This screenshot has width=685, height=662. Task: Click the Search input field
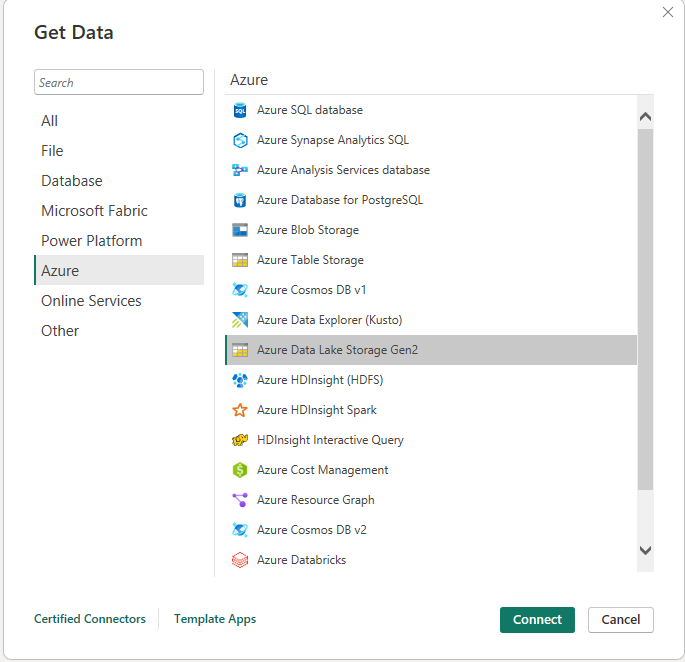[119, 82]
